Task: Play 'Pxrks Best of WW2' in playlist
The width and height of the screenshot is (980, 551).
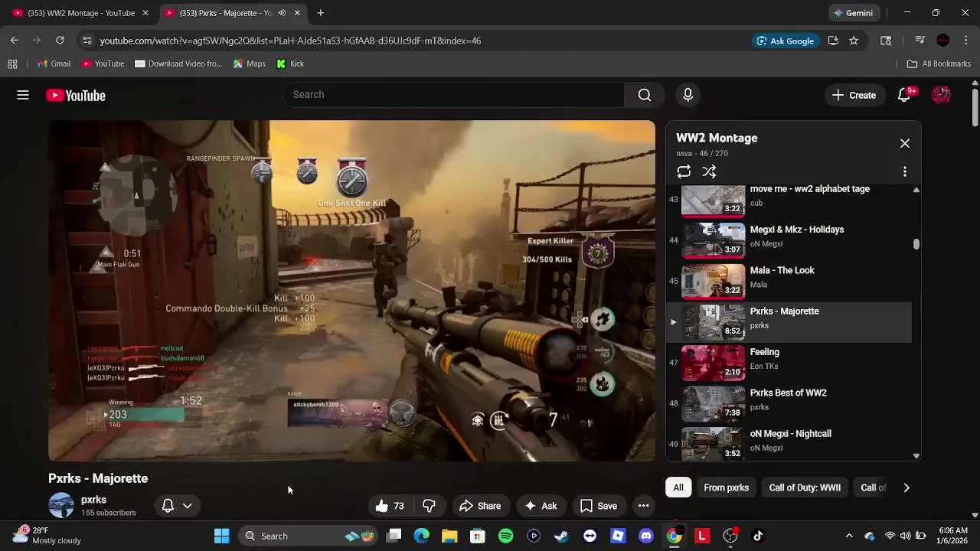Action: click(x=789, y=403)
